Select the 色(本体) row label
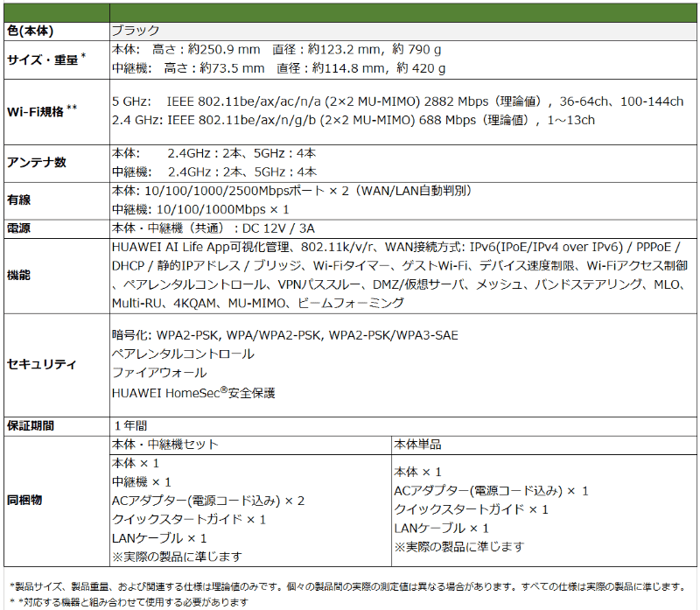Image resolution: width=700 pixels, height=610 pixels. click(x=31, y=31)
